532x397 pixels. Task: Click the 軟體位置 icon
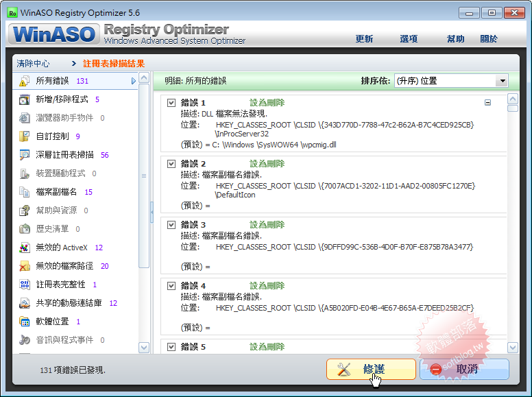[25, 322]
